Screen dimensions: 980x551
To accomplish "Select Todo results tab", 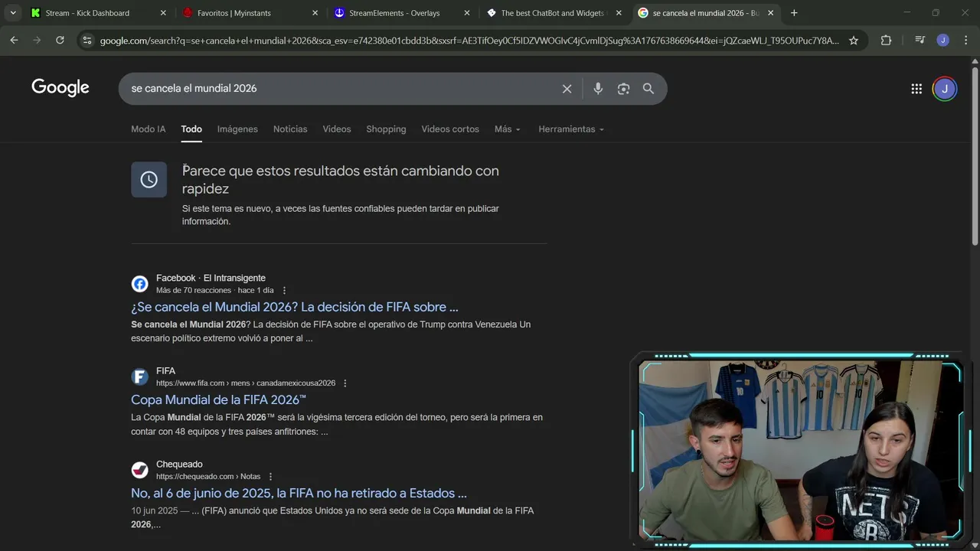I will coord(191,129).
